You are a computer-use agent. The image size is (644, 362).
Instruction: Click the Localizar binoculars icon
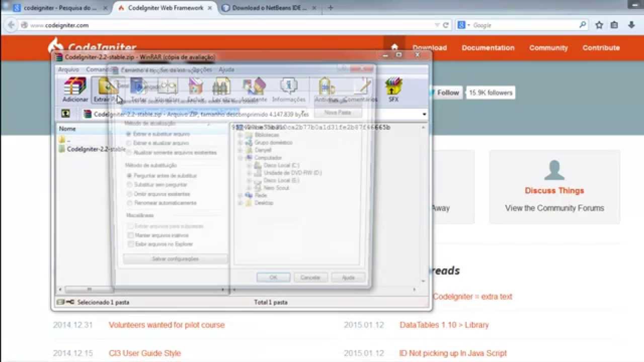[x=222, y=87]
